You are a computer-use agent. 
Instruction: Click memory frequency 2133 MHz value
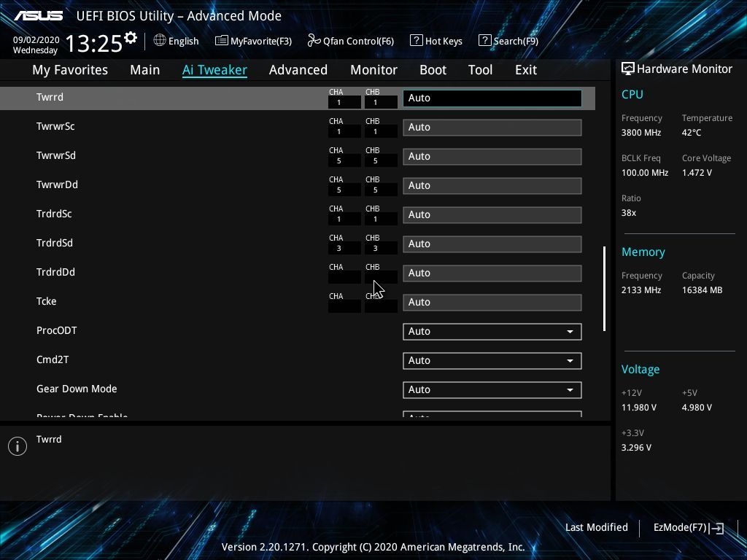(640, 290)
